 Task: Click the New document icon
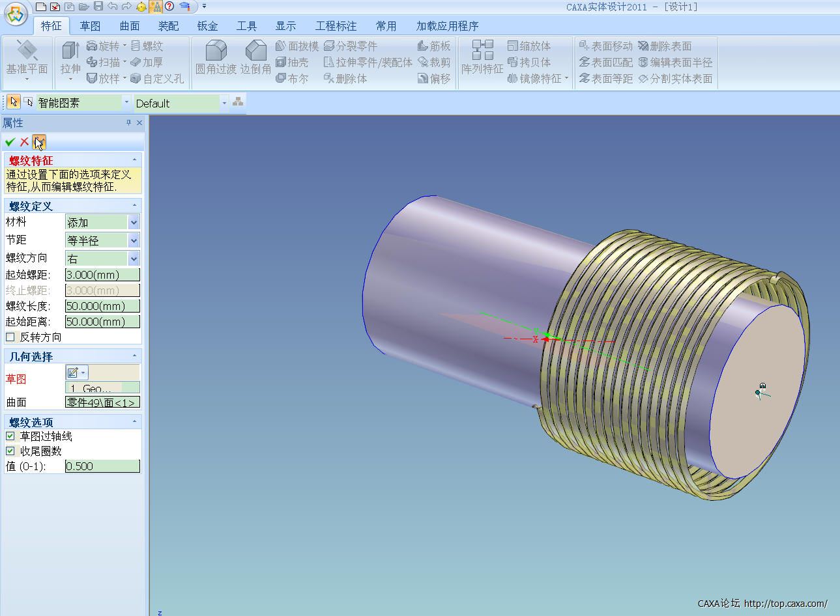41,7
